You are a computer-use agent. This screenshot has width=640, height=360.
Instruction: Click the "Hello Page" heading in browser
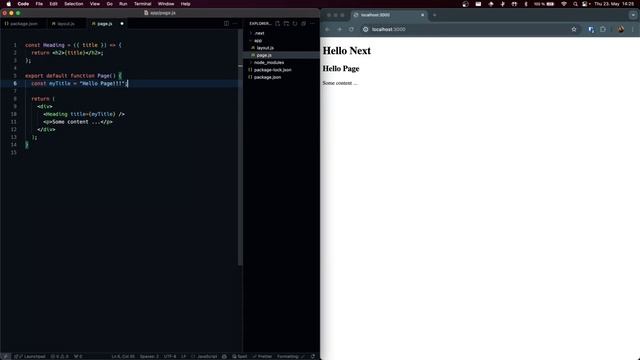(x=341, y=69)
